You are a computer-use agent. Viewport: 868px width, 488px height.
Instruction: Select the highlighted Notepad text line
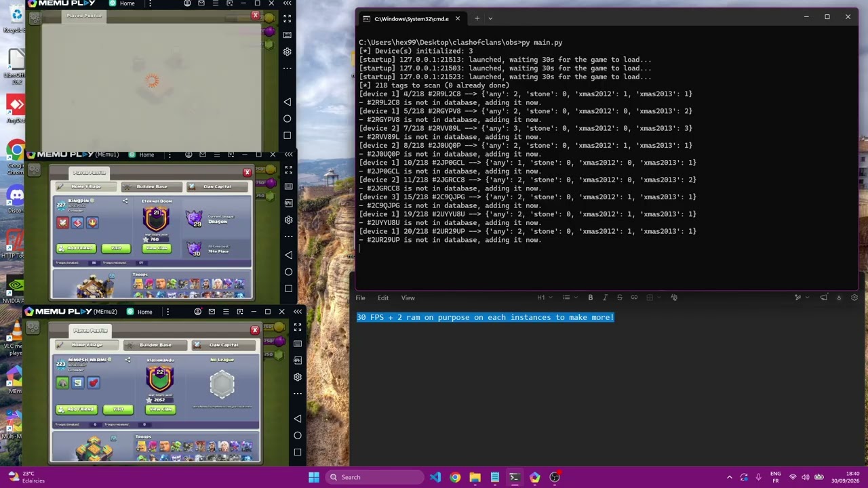click(x=486, y=317)
